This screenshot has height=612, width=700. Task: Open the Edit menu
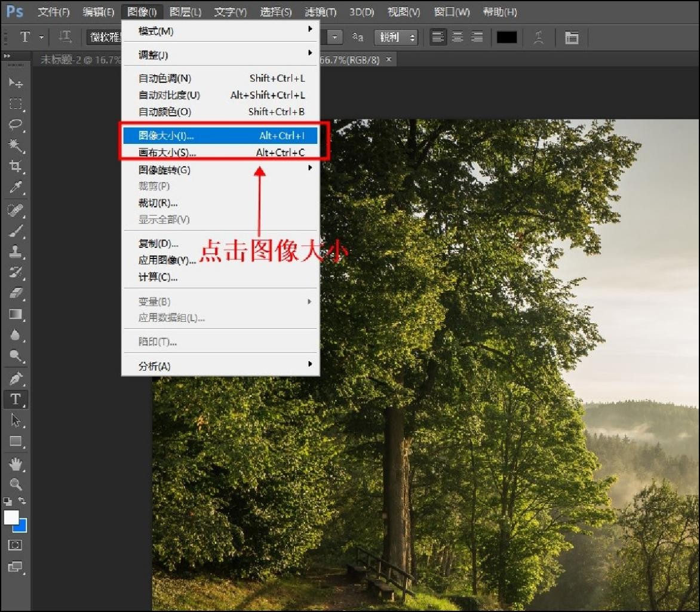tap(98, 12)
